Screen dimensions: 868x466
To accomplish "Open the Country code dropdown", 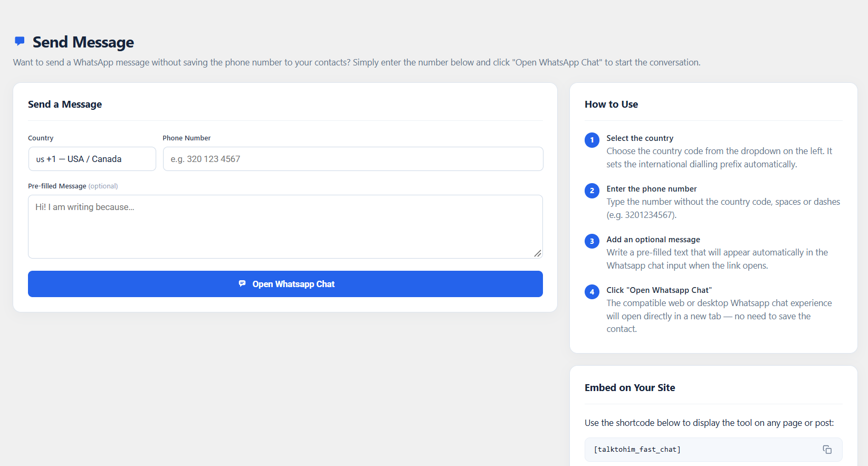I will coord(92,159).
